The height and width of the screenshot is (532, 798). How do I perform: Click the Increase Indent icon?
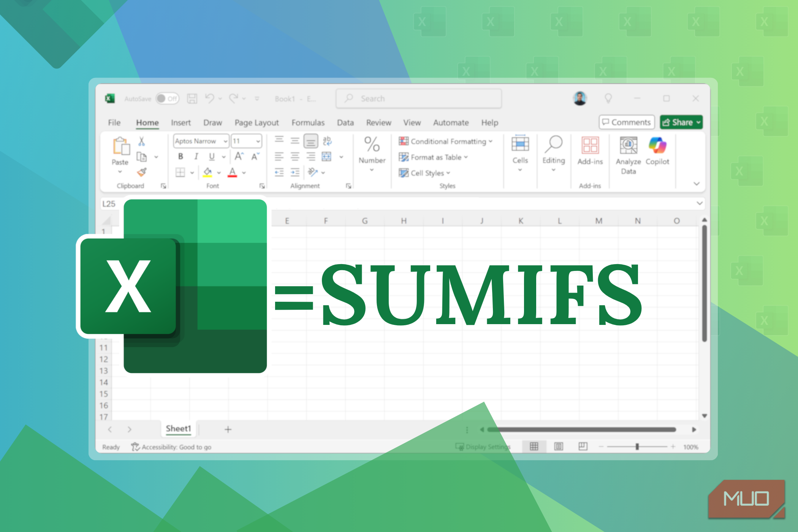(295, 173)
